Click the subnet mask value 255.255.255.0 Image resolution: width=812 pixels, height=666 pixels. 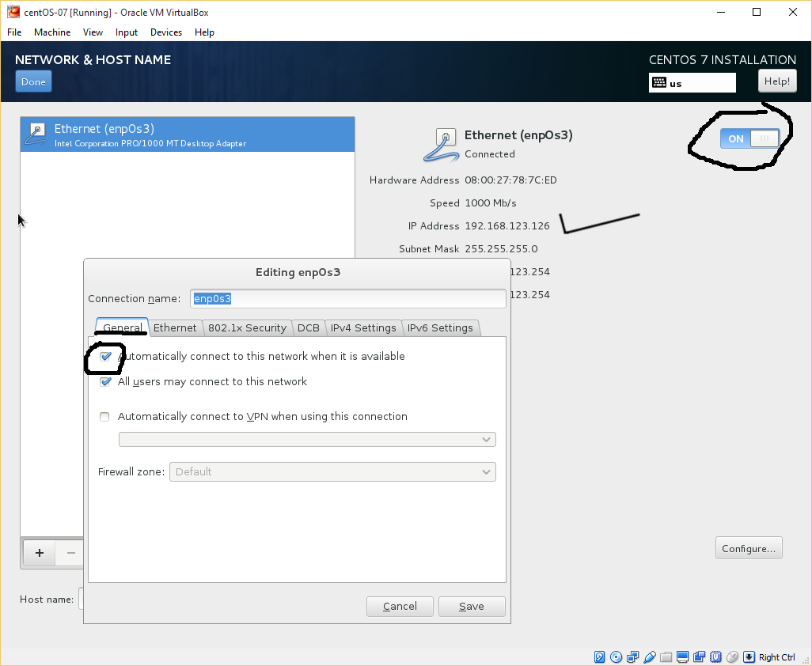pyautogui.click(x=501, y=249)
